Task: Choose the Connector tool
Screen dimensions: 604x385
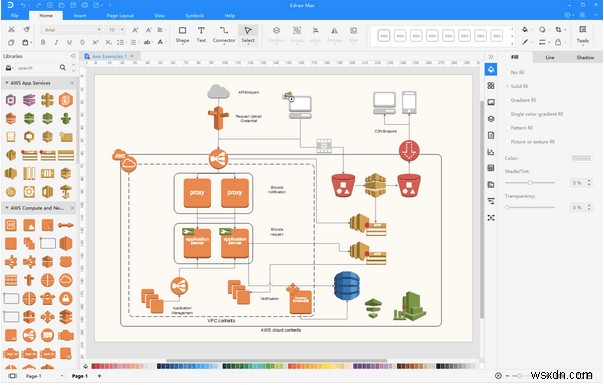Action: [224, 34]
